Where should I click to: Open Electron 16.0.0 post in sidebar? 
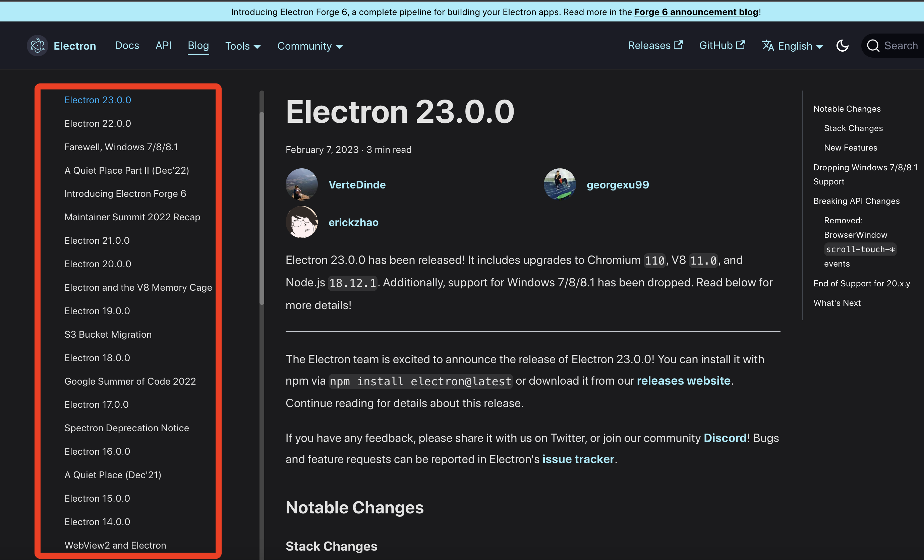click(97, 451)
